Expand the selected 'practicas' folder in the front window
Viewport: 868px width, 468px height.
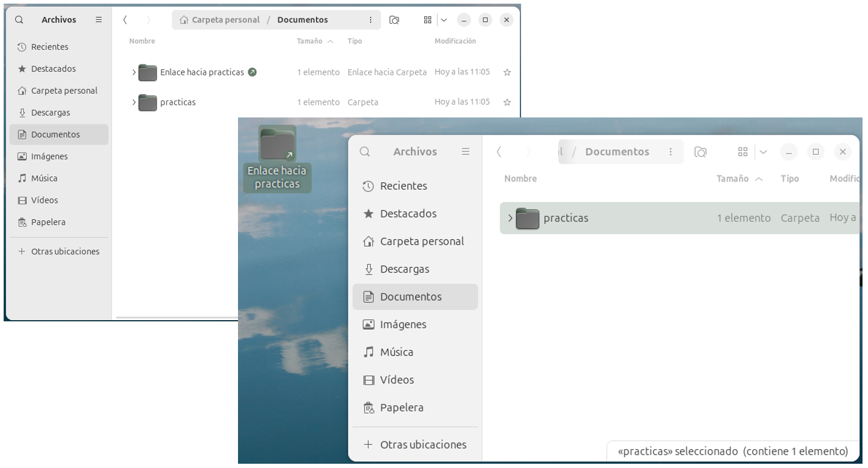510,218
